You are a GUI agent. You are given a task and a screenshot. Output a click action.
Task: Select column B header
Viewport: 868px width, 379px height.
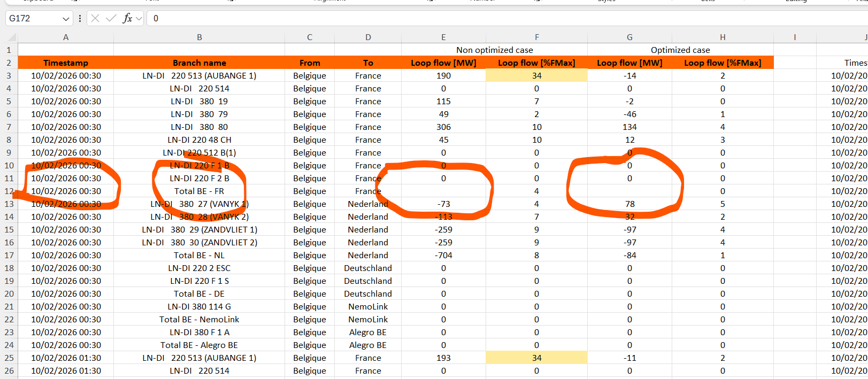(199, 37)
